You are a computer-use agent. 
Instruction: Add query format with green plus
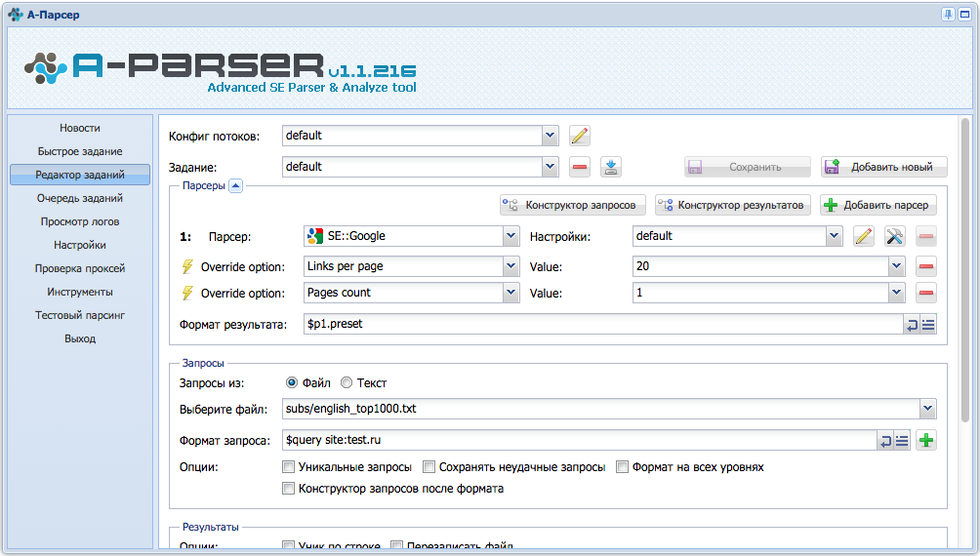(x=926, y=441)
